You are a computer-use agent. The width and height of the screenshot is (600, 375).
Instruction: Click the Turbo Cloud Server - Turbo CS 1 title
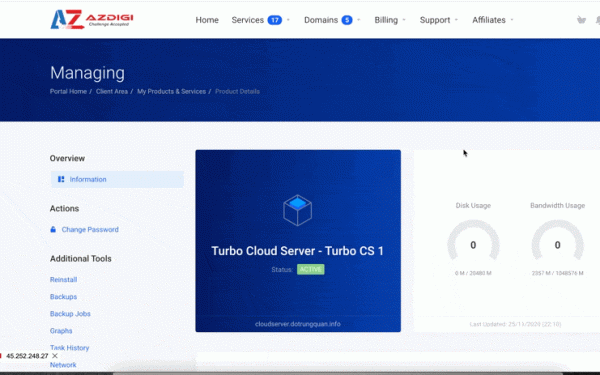[x=297, y=251]
